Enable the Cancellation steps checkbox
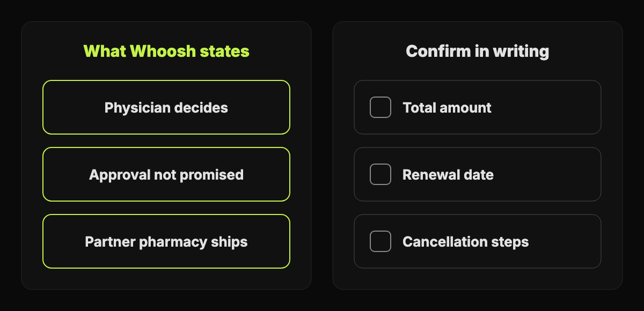Image resolution: width=644 pixels, height=311 pixels. [x=380, y=241]
